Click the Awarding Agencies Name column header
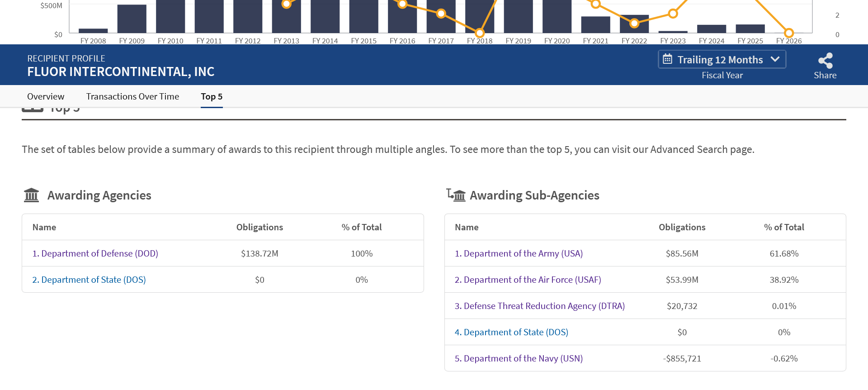Image resolution: width=868 pixels, height=390 pixels. click(44, 227)
